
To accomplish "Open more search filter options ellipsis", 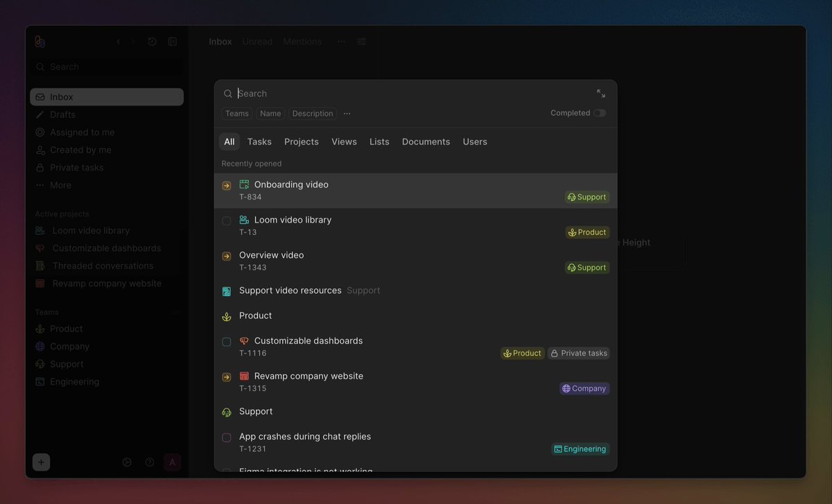I will [347, 114].
